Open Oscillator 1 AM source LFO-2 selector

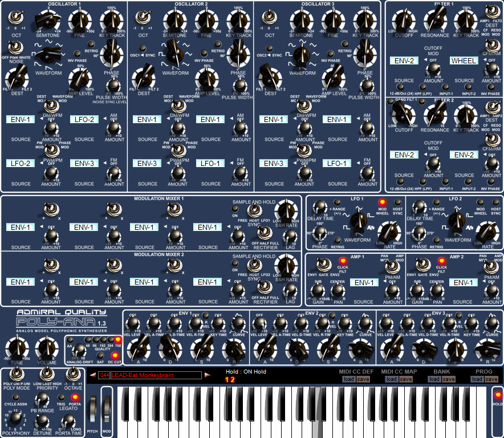click(x=84, y=120)
